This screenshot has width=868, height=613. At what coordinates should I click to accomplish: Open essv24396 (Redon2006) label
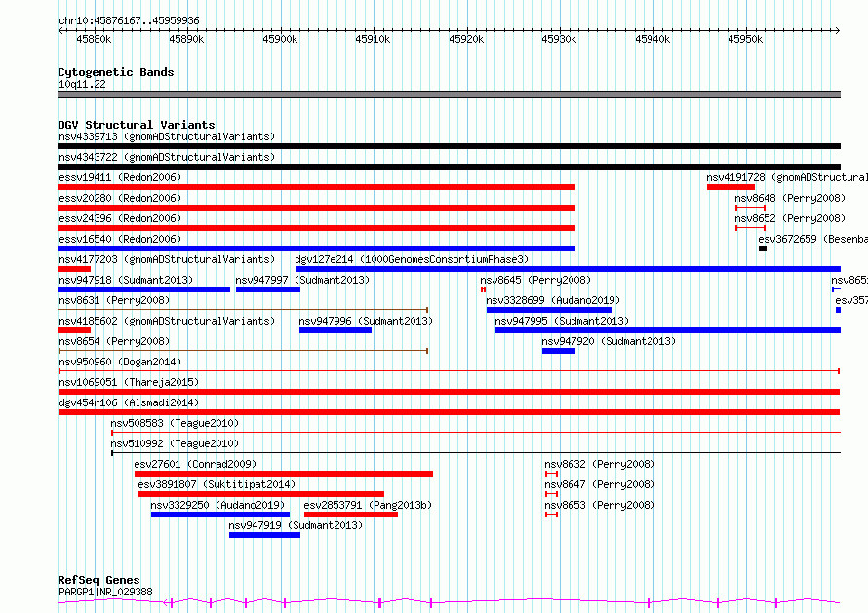point(120,218)
